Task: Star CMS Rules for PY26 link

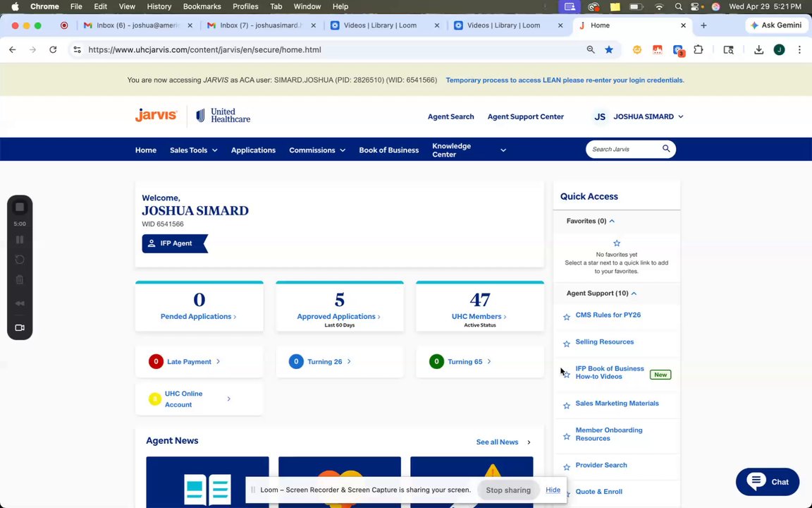Action: [567, 317]
